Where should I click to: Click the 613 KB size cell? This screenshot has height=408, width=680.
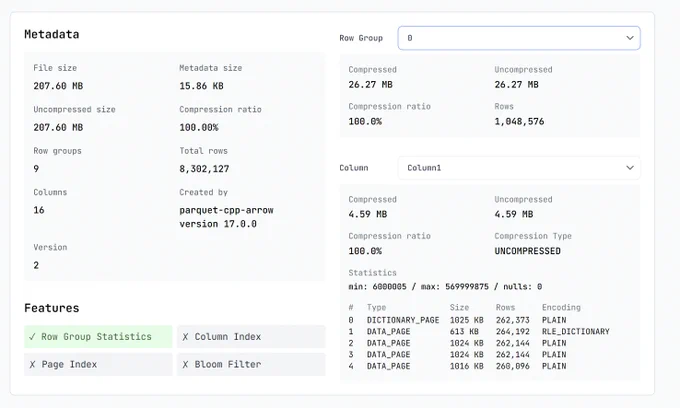pos(464,332)
